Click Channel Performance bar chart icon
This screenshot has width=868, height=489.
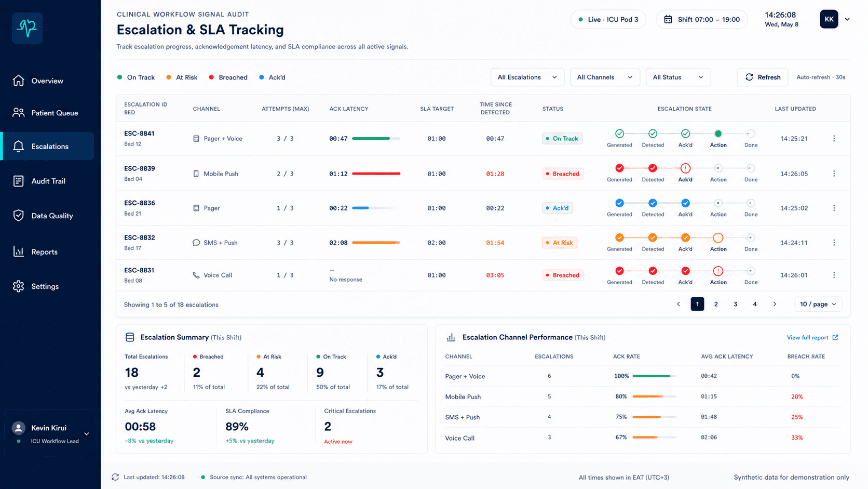[x=451, y=337]
